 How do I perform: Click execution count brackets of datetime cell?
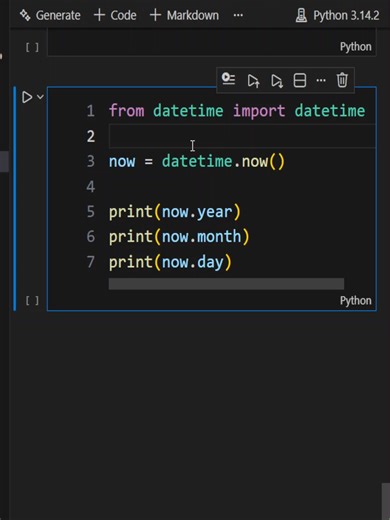coord(32,301)
